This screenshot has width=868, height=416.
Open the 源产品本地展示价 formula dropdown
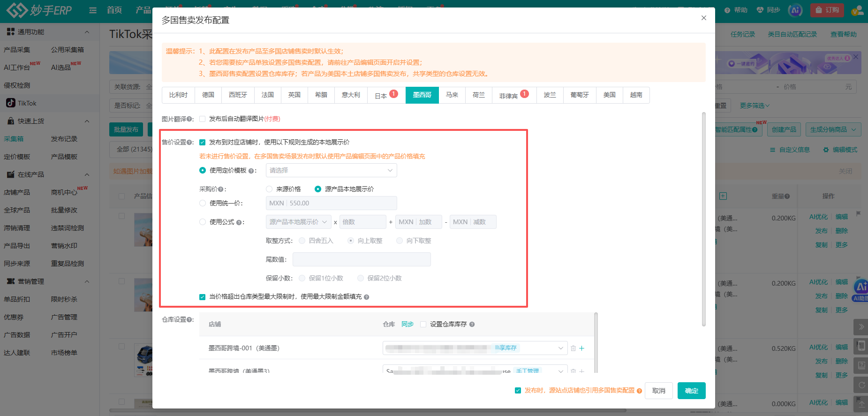pyautogui.click(x=299, y=222)
